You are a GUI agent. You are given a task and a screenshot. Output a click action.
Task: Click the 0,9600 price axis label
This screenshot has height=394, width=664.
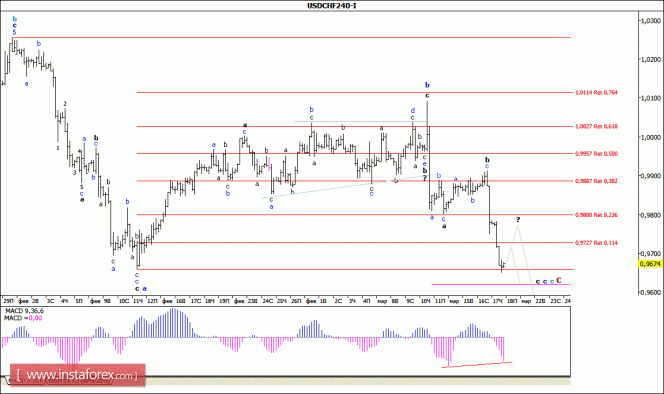coord(651,292)
